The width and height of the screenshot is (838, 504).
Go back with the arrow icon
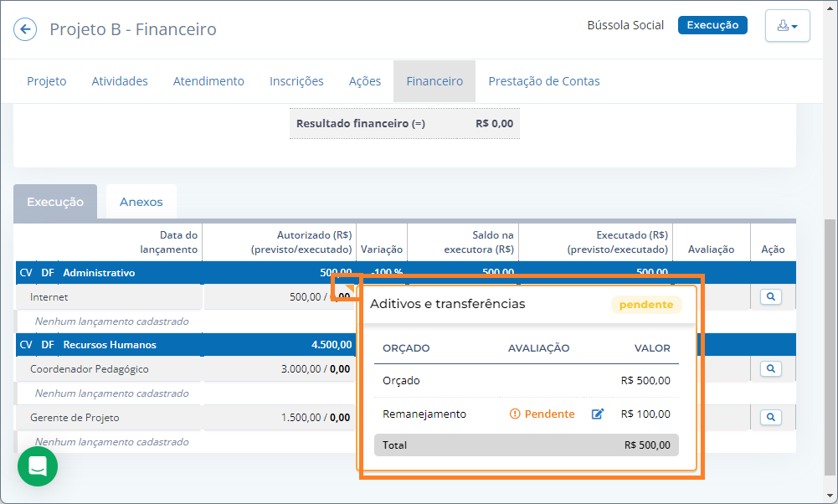click(25, 28)
